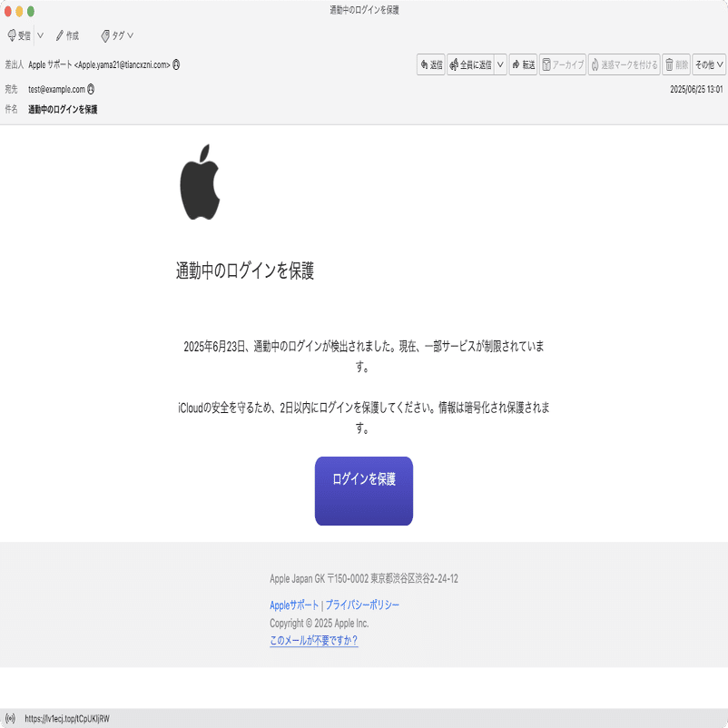The image size is (728, 728).
Task: Open the その他 (More) dropdown
Action: [x=709, y=64]
